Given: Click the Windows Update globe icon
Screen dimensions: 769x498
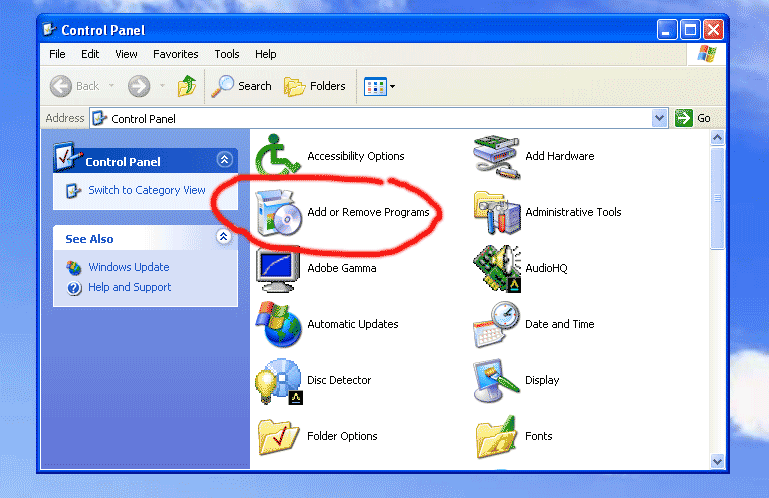Looking at the screenshot, I should (74, 267).
